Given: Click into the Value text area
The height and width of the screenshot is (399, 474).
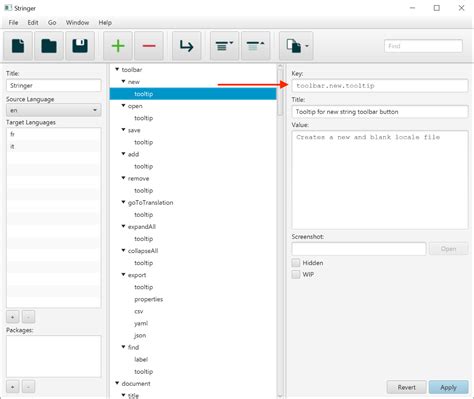Looking at the screenshot, I should coord(380,180).
